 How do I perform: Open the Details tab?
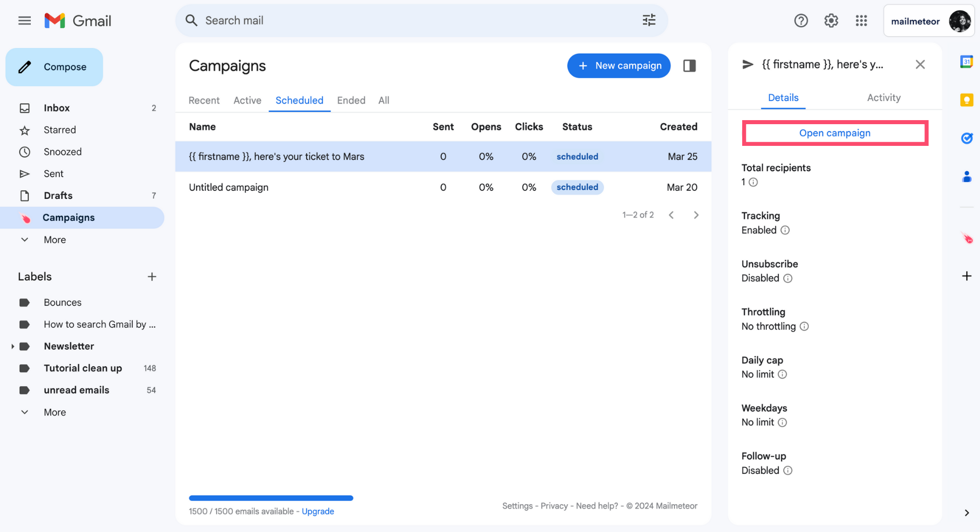tap(783, 98)
